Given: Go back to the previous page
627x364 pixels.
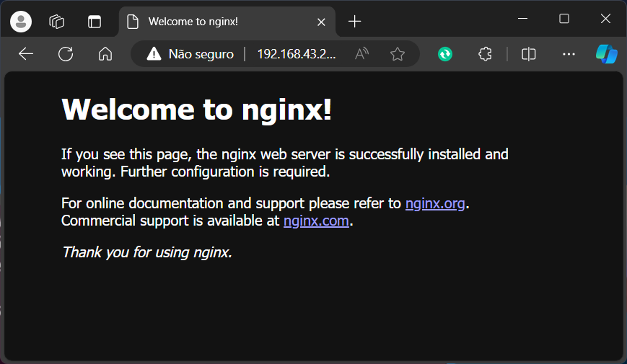Looking at the screenshot, I should click(26, 54).
